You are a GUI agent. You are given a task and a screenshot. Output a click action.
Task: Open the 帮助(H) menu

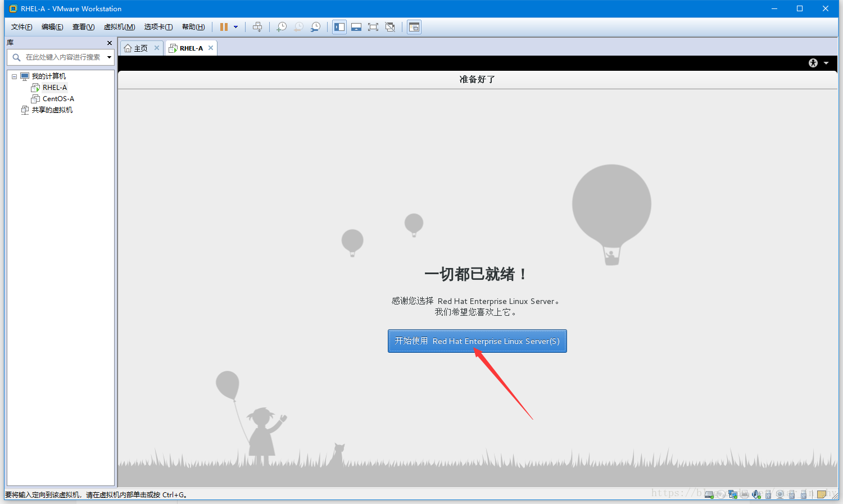pos(193,27)
